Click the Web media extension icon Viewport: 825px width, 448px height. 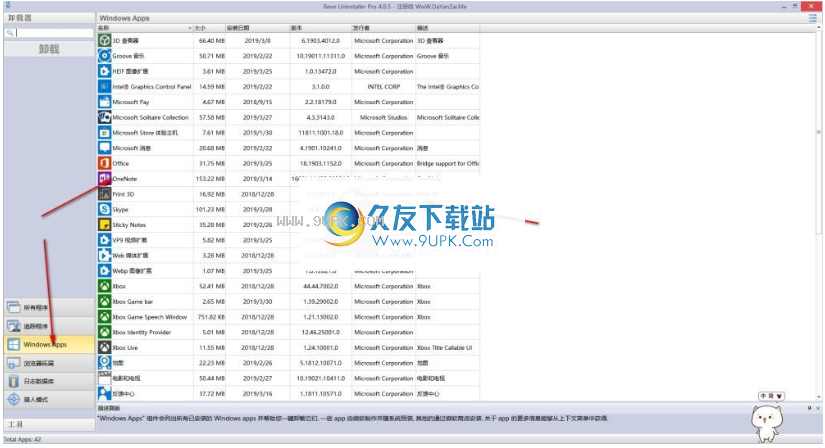pyautogui.click(x=105, y=255)
